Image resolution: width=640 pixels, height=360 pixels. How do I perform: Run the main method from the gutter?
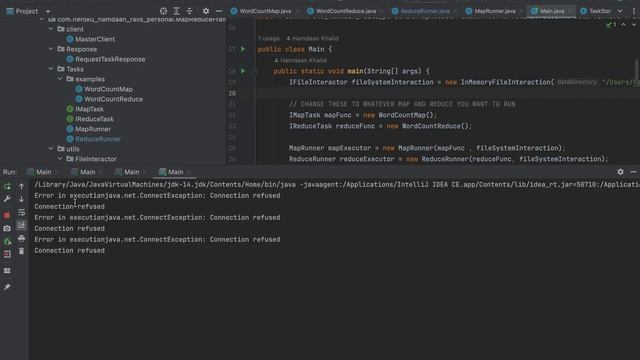tap(243, 71)
